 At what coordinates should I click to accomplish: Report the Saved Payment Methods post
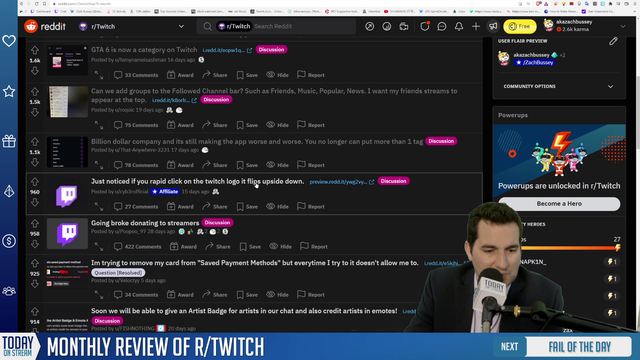coord(311,295)
